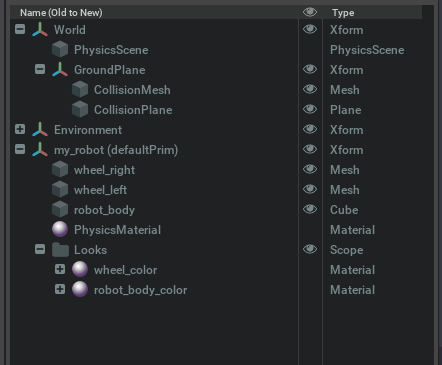Select the PhysicsScene cube icon

(x=60, y=49)
